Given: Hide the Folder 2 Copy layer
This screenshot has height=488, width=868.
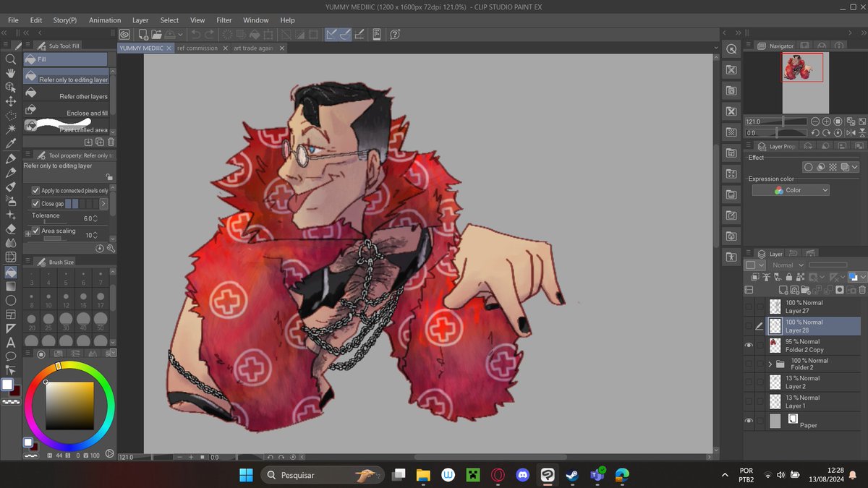Looking at the screenshot, I should 749,346.
